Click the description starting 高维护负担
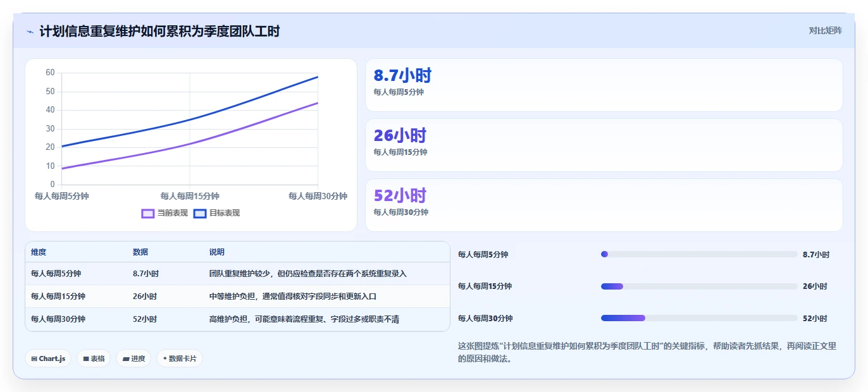This screenshot has height=392, width=868. click(304, 319)
